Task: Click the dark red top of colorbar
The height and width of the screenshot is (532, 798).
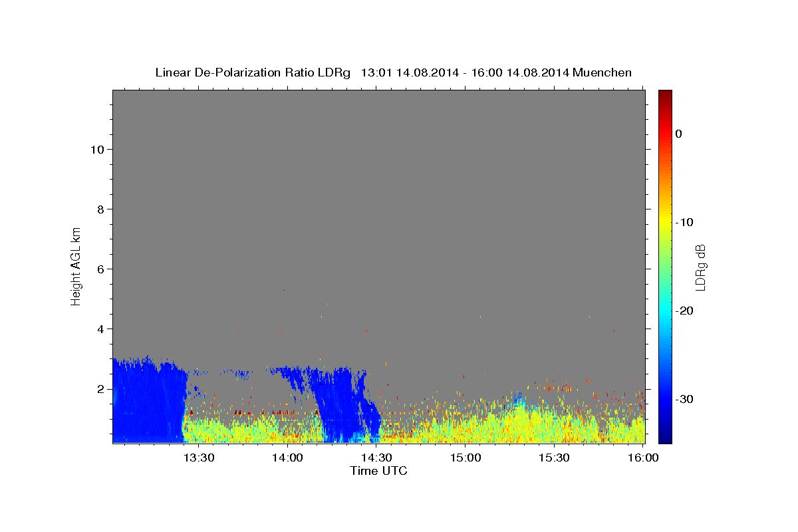Action: coord(664,95)
